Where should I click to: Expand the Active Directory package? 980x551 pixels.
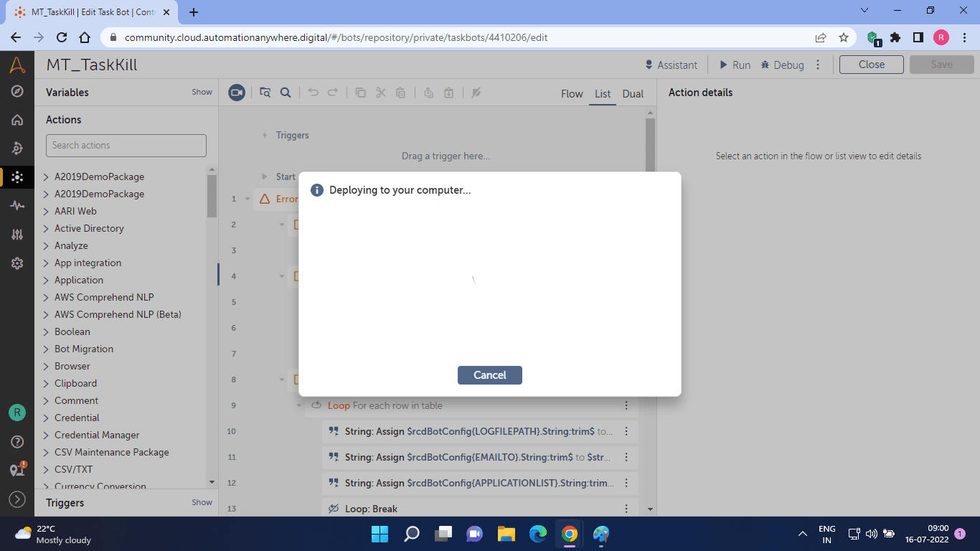(x=89, y=228)
